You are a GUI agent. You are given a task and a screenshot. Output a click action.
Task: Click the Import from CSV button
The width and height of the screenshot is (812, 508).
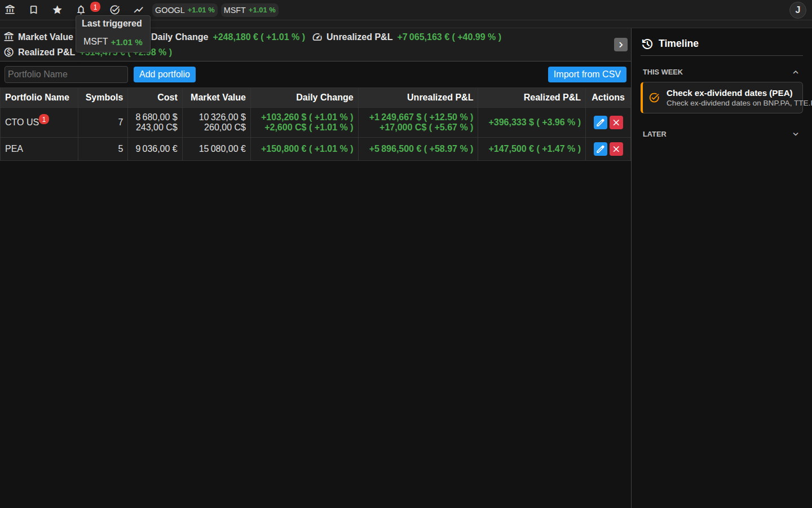click(x=587, y=75)
